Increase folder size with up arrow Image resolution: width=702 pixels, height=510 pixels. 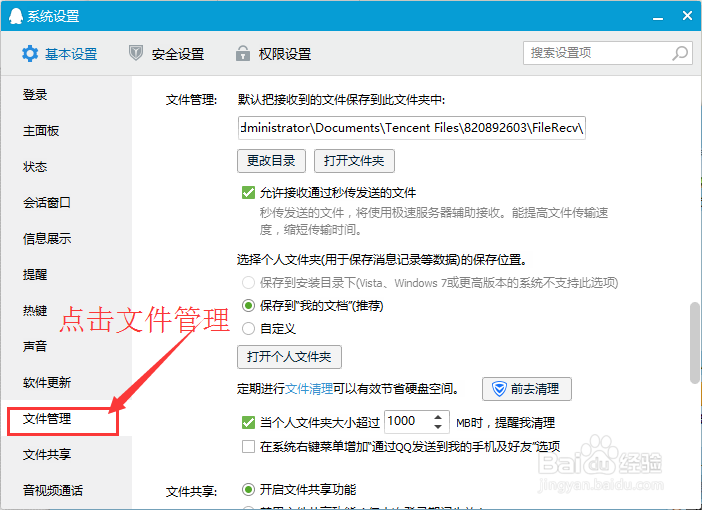click(x=438, y=416)
